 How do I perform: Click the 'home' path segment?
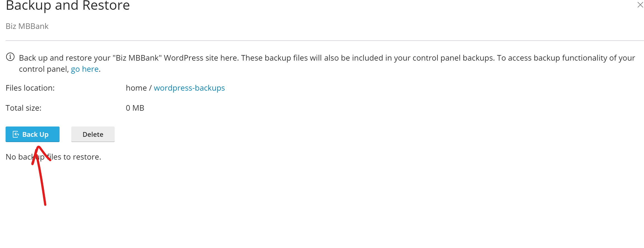[136, 88]
